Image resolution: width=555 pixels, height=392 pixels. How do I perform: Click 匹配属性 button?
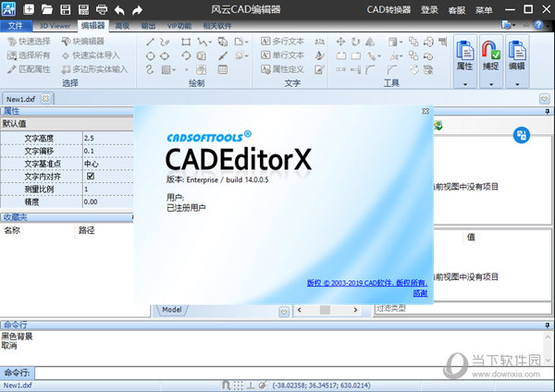click(29, 69)
